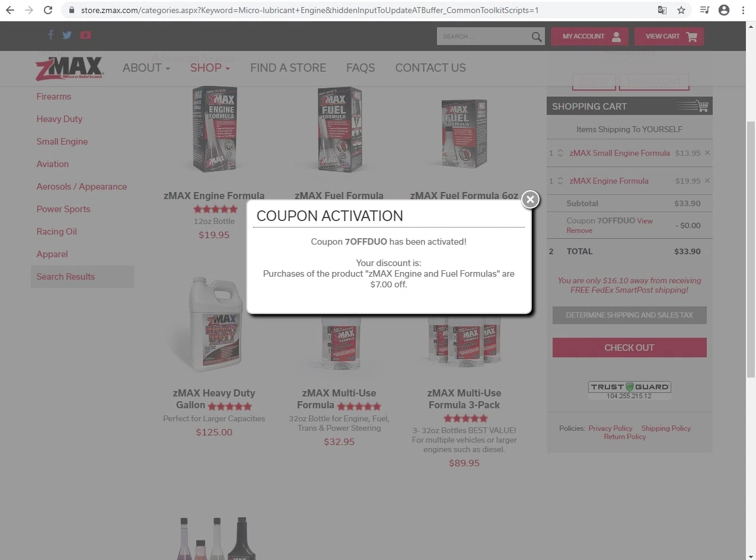756x560 pixels.
Task: Close the Coupon Activation popup
Action: click(530, 200)
